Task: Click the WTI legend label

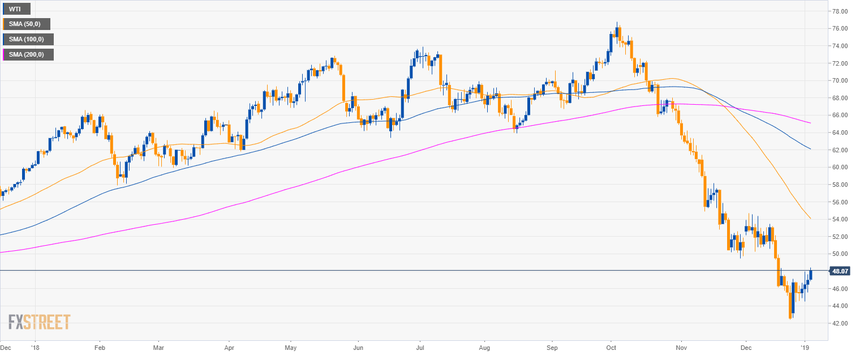Action: tap(16, 9)
